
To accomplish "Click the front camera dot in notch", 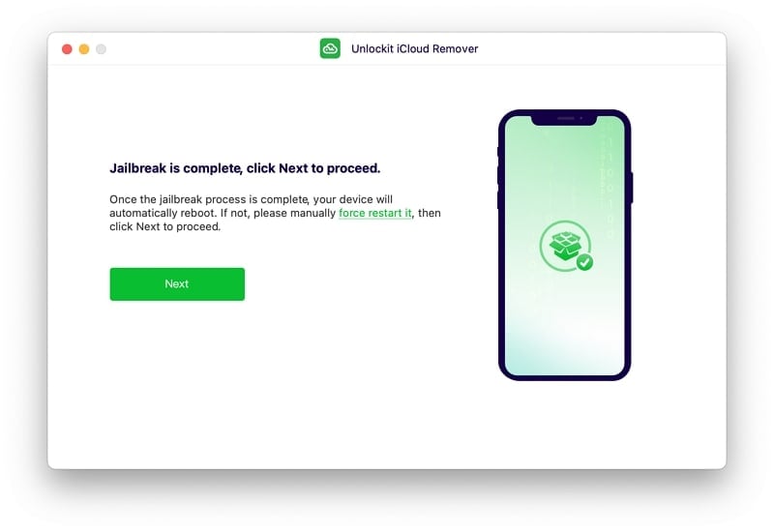I will click(x=581, y=118).
